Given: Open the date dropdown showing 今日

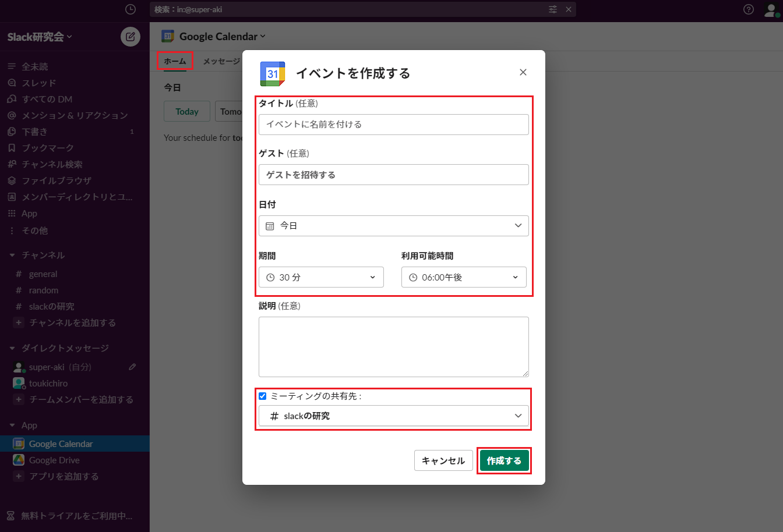Looking at the screenshot, I should (x=393, y=226).
